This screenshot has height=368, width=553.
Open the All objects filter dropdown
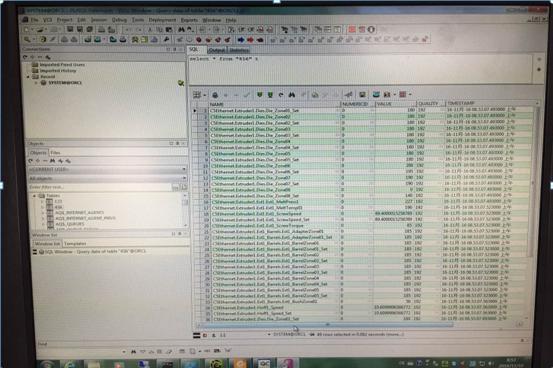click(107, 178)
